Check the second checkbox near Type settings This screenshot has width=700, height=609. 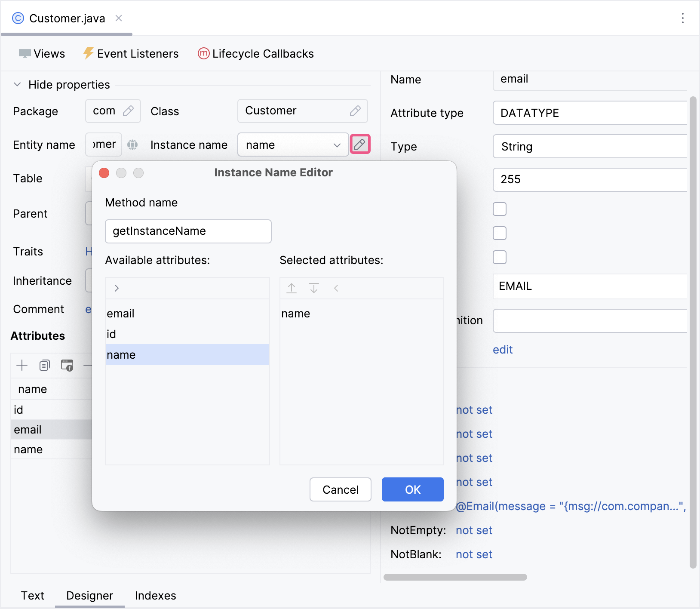coord(499,233)
